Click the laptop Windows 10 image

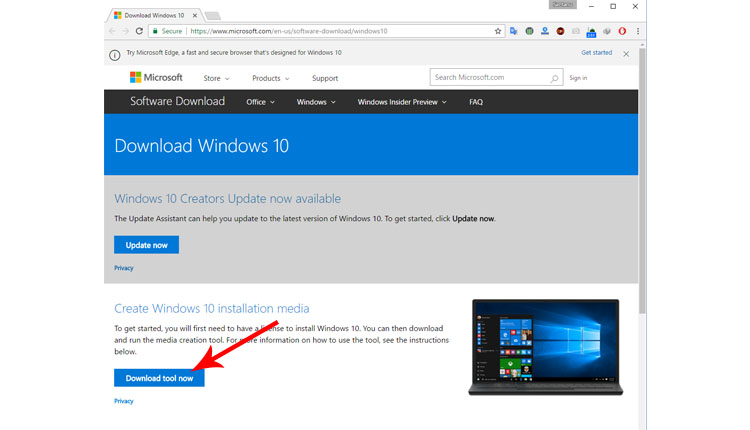click(x=545, y=347)
